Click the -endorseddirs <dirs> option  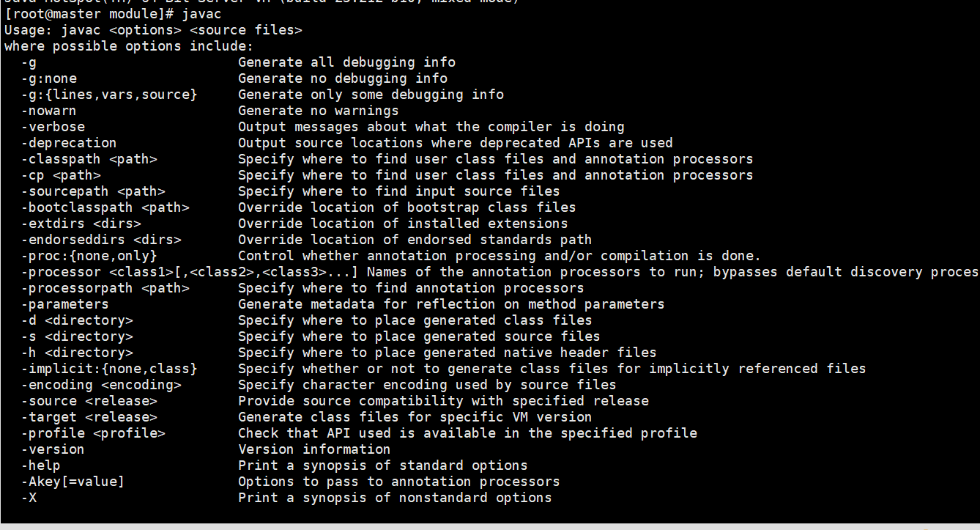tap(101, 240)
